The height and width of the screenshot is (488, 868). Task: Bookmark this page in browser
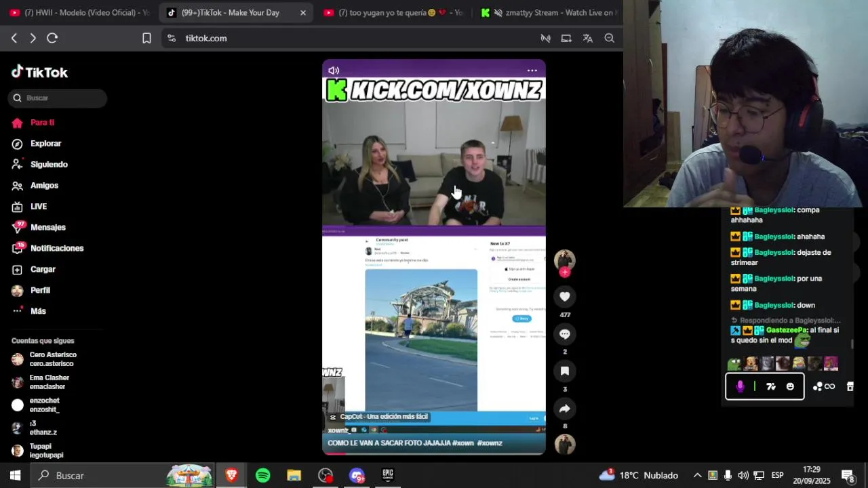[x=146, y=39]
